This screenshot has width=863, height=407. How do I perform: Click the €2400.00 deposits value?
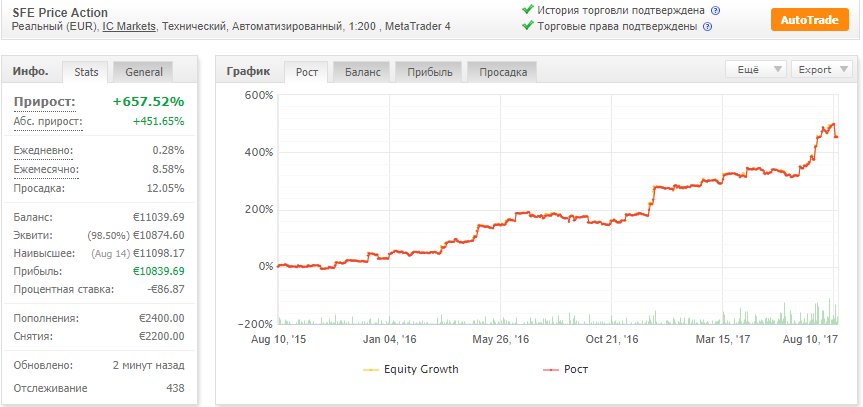[161, 318]
